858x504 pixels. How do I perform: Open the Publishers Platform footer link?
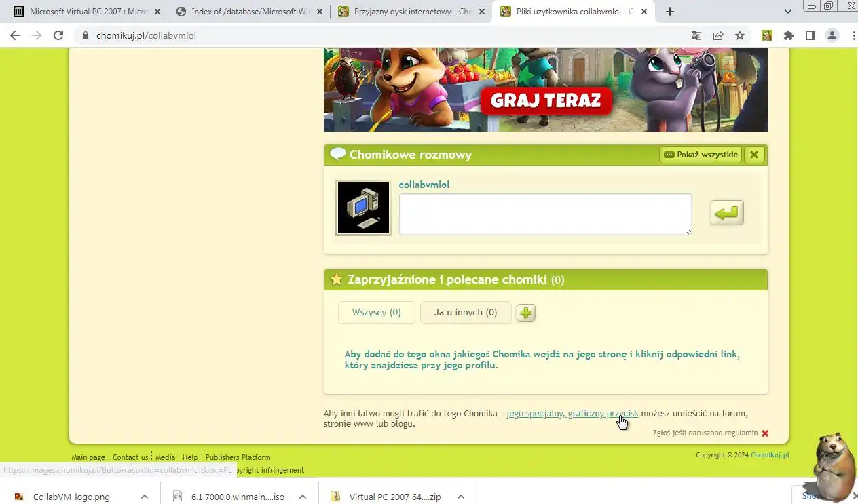click(x=238, y=457)
